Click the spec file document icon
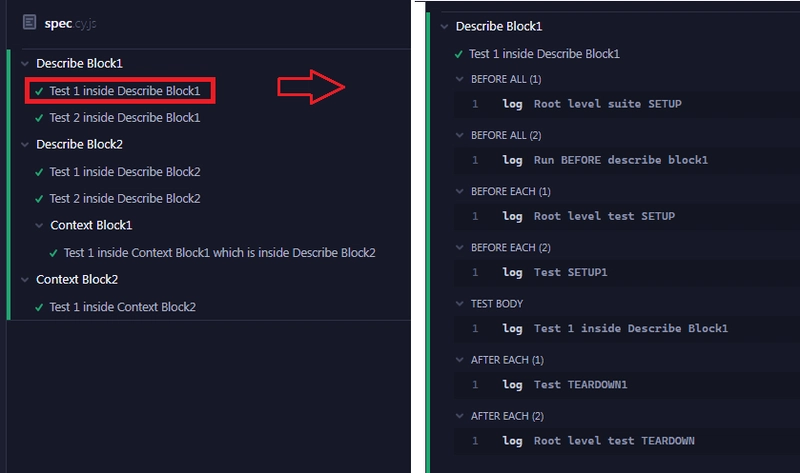 pos(30,22)
